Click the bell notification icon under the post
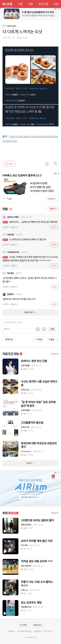 click(47, 164)
